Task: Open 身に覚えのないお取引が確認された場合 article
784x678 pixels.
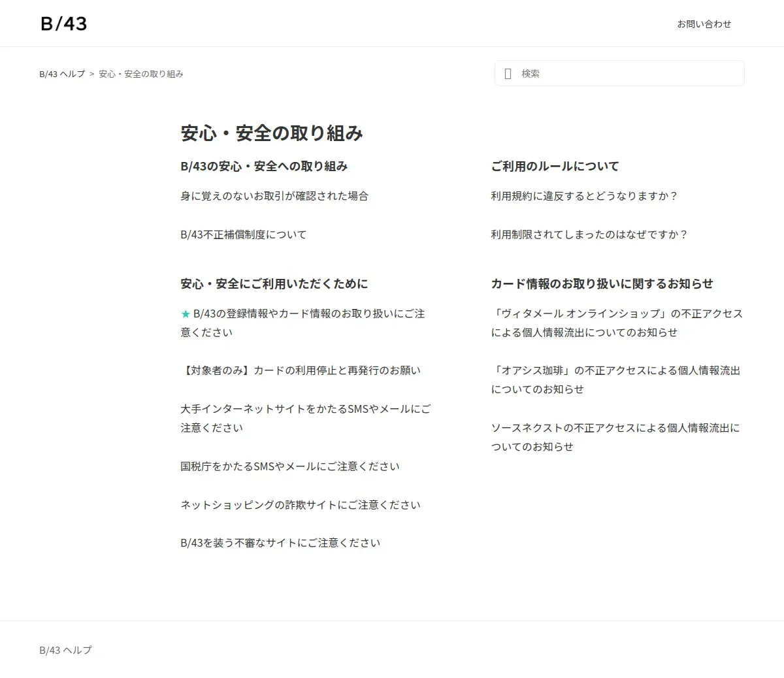Action: click(274, 196)
